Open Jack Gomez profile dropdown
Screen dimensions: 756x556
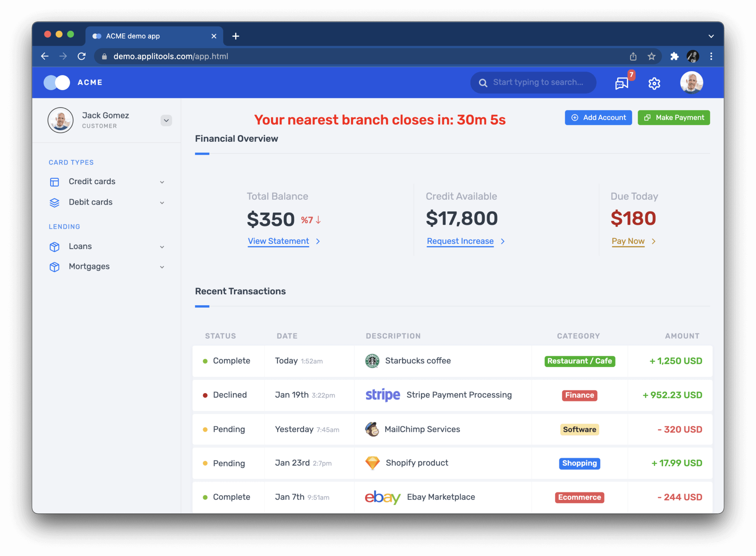click(166, 120)
